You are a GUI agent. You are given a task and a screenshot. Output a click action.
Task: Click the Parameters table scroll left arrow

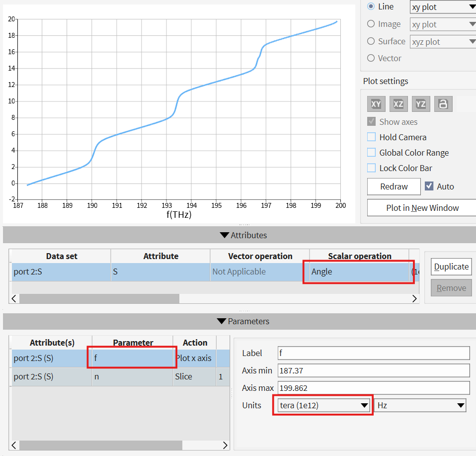tap(14, 446)
